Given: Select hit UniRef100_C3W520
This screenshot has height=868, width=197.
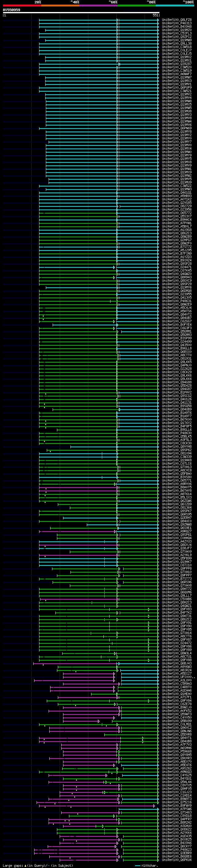Looking at the screenshot, I should coord(177,67).
